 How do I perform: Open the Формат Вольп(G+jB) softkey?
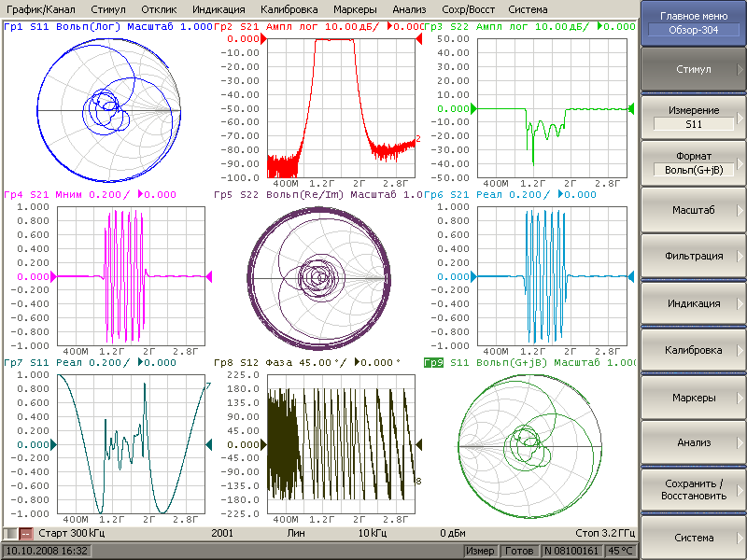click(694, 163)
